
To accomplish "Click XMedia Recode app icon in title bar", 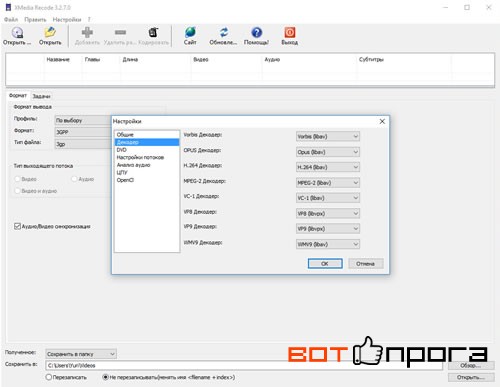I will (x=8, y=7).
